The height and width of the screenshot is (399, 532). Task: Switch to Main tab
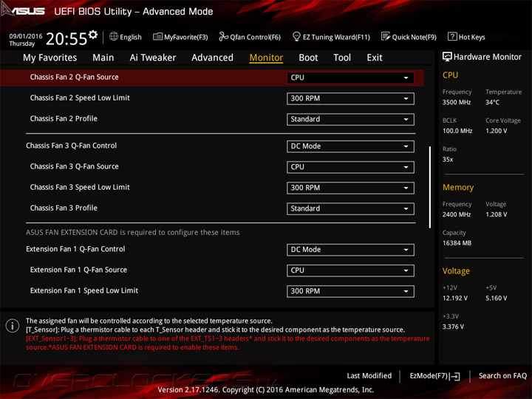pos(103,58)
